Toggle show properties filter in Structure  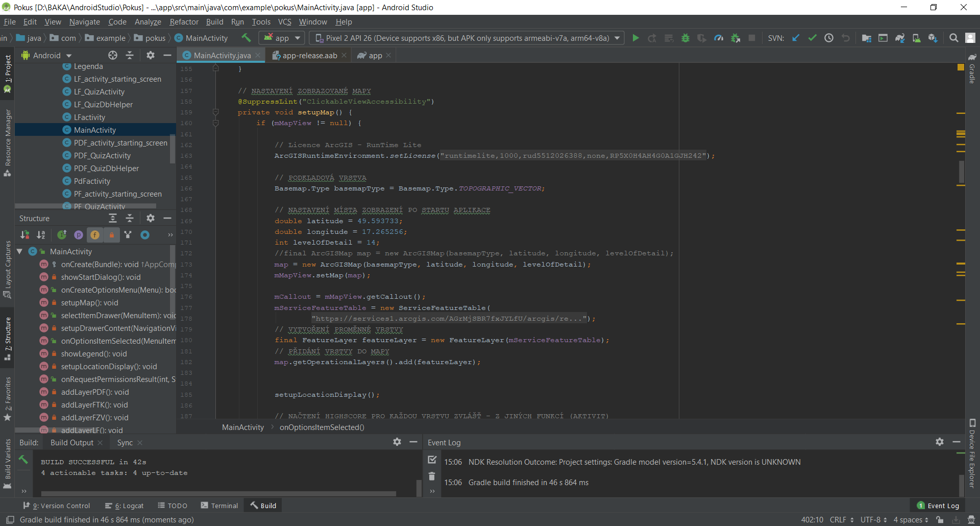point(79,235)
